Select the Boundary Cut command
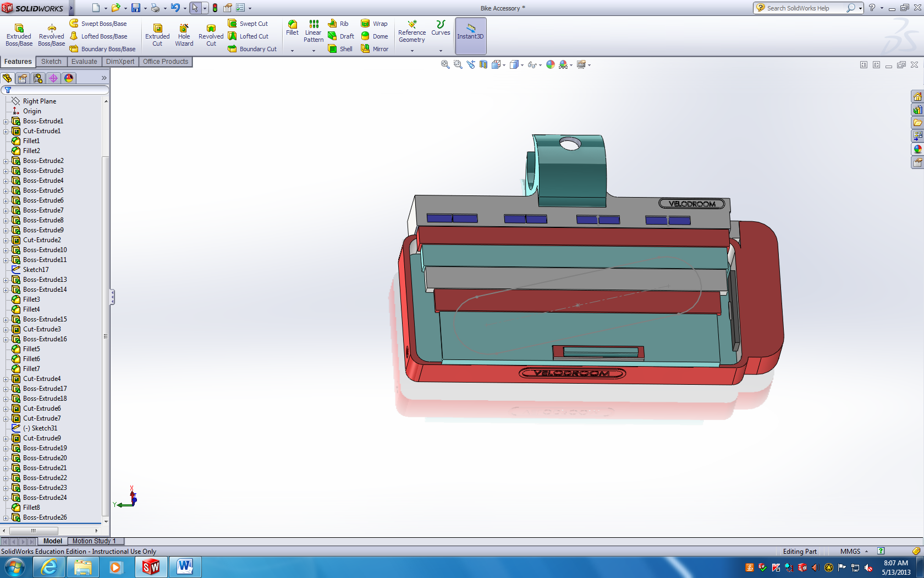924x578 pixels. 252,49
